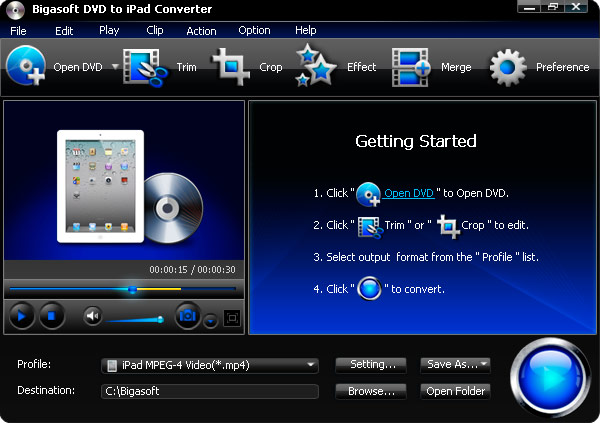Screen dimensions: 600x423
Task: Select the Trim tool icon in toolbar
Action: [x=145, y=67]
